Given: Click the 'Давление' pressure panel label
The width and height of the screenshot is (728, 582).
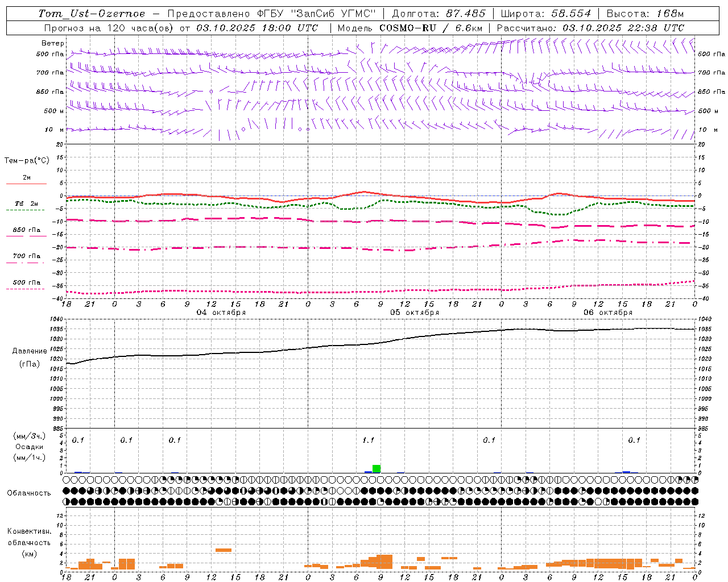Looking at the screenshot, I should (x=30, y=351).
